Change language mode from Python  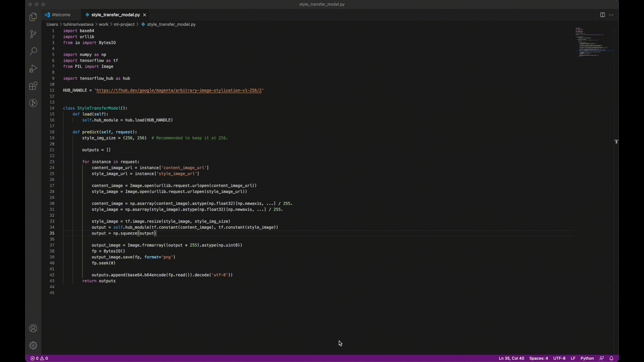click(587, 358)
